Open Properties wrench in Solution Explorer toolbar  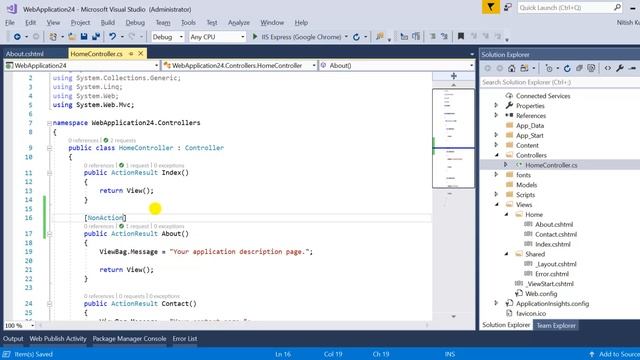point(620,69)
